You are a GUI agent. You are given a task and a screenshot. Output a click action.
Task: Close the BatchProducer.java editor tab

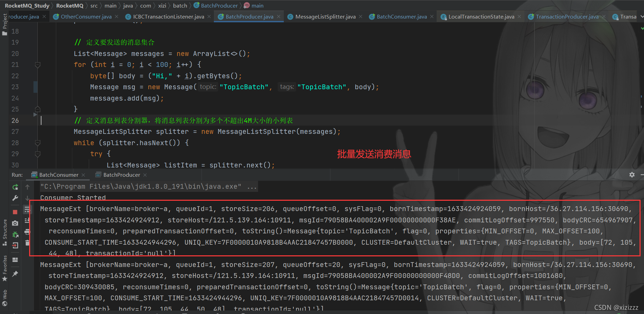pos(279,16)
